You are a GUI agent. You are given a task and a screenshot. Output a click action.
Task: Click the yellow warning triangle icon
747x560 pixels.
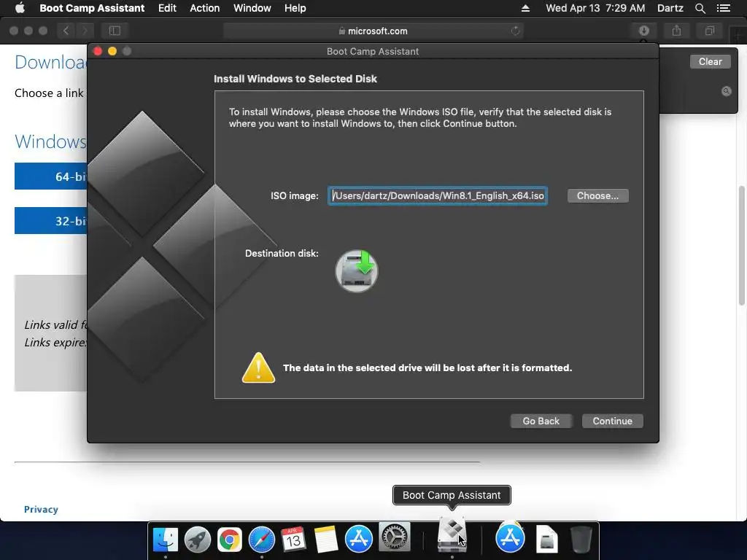pos(258,367)
